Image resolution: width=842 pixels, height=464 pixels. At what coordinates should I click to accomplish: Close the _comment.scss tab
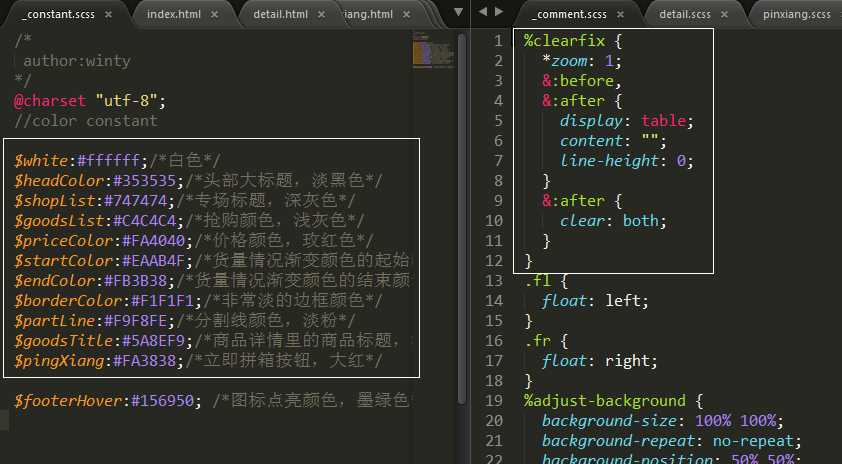(620, 14)
